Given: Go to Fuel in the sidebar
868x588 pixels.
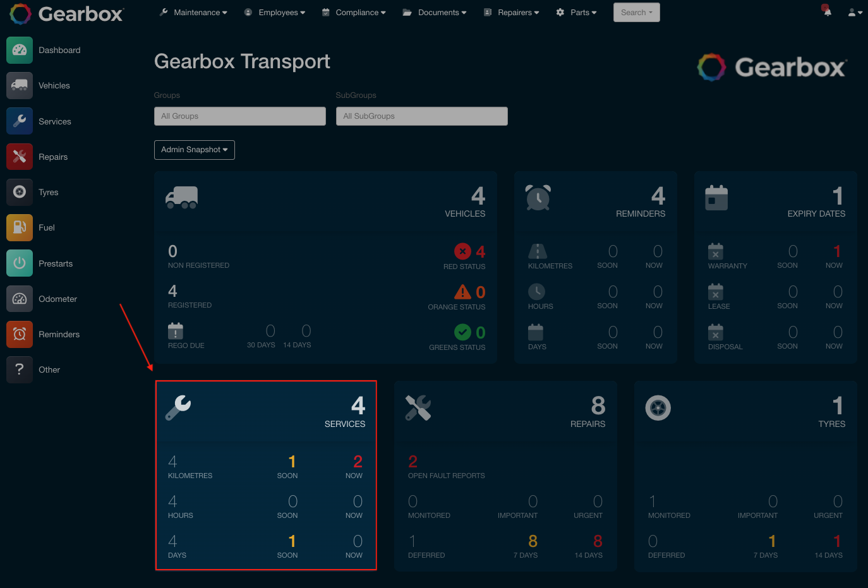Looking at the screenshot, I should point(47,228).
